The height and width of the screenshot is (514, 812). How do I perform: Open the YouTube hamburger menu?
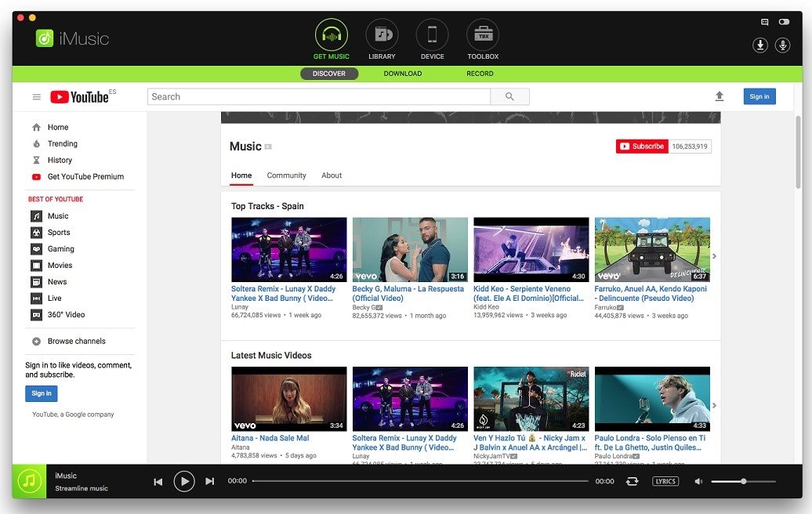coord(37,97)
